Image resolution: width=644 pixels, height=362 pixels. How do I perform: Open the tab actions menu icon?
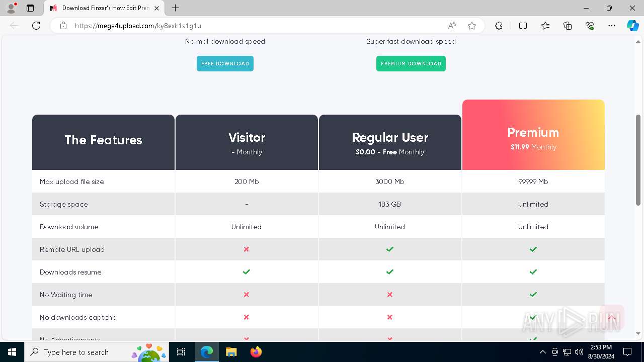(30, 8)
